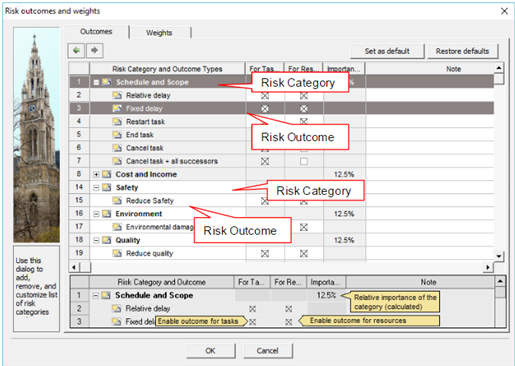Screen dimensions: 515x366
Task: Collapse the Environment category
Action: (96, 214)
